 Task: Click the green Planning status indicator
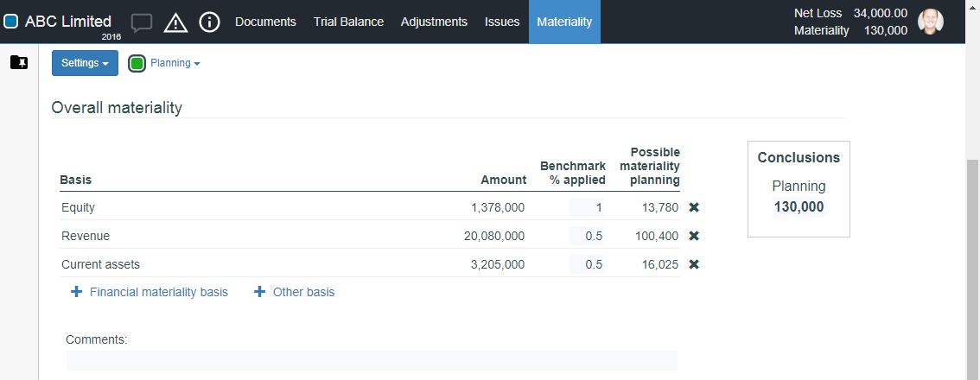[137, 63]
